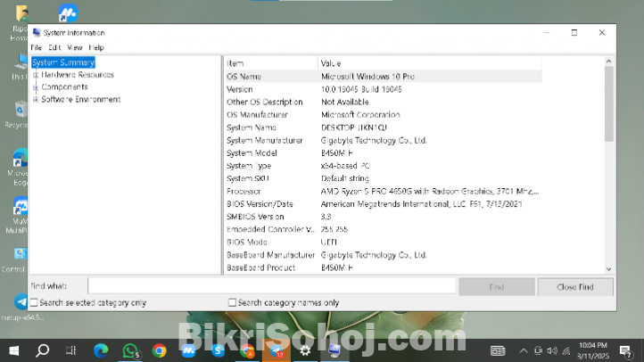Select the OS Name row
The height and width of the screenshot is (362, 644).
point(384,77)
